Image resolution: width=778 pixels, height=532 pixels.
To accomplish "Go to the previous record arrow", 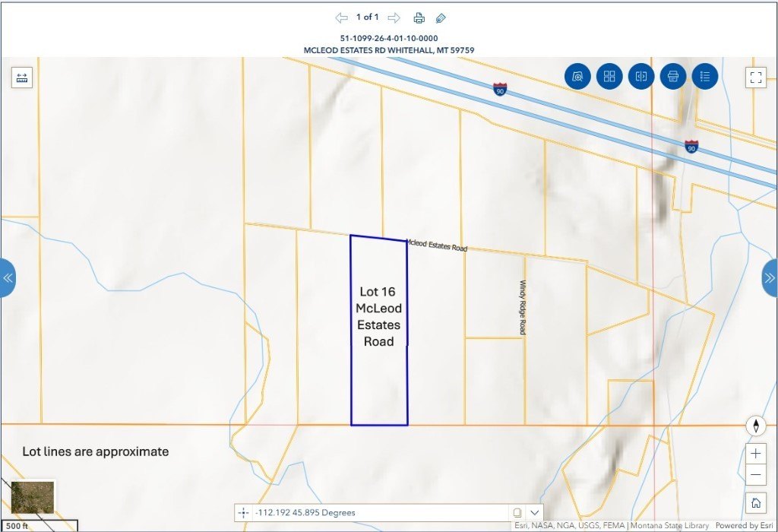I will [341, 17].
